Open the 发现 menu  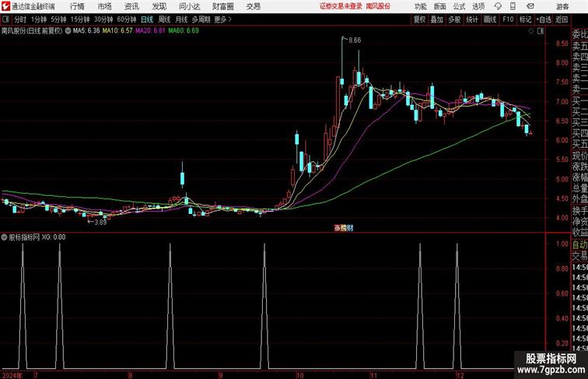[x=159, y=6]
